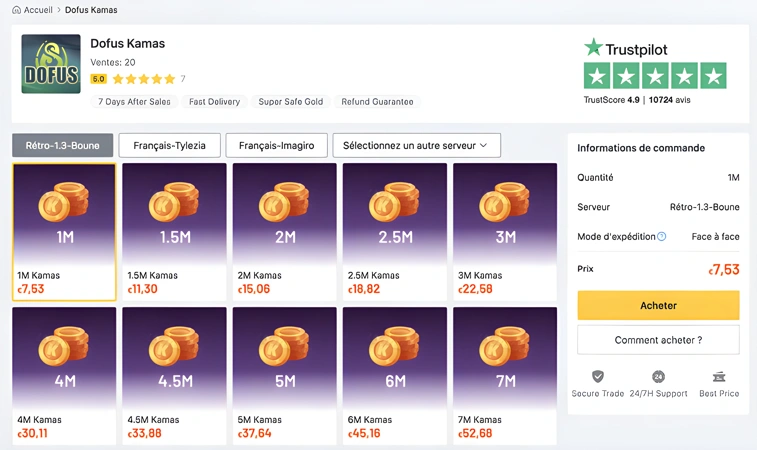This screenshot has height=450, width=757.
Task: Click the 24/7H Support icon
Action: click(x=658, y=376)
